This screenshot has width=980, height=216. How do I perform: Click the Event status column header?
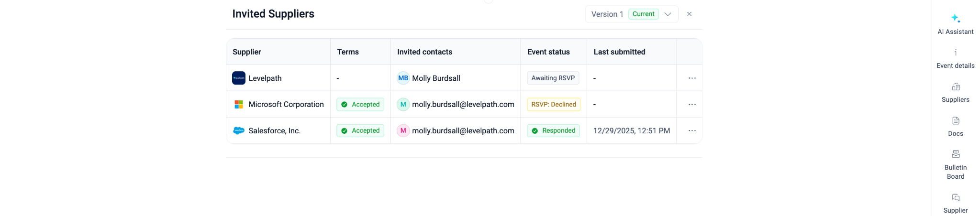click(548, 52)
